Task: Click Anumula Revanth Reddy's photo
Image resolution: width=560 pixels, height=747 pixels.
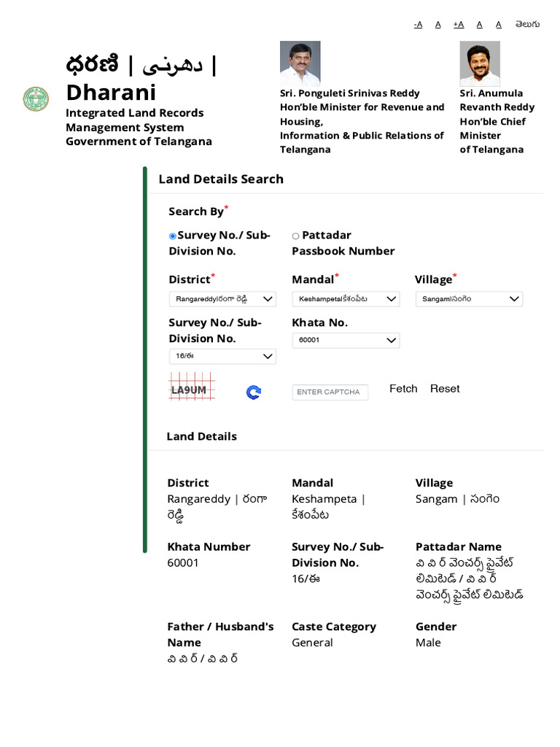Action: pos(480,63)
